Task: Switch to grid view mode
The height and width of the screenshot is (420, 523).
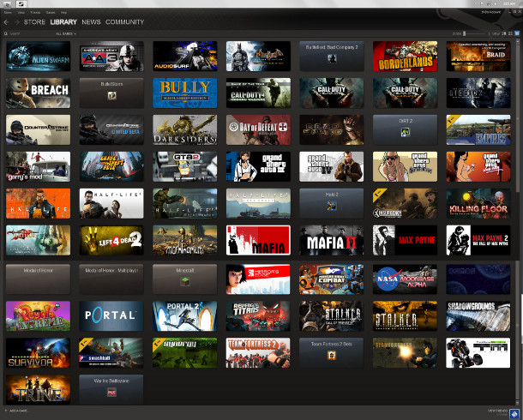Action: tap(516, 33)
